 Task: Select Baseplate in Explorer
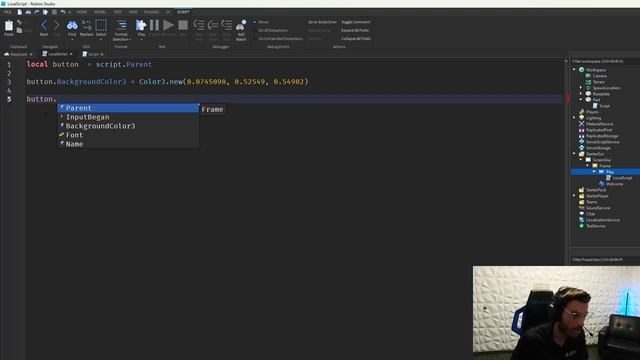click(x=601, y=94)
